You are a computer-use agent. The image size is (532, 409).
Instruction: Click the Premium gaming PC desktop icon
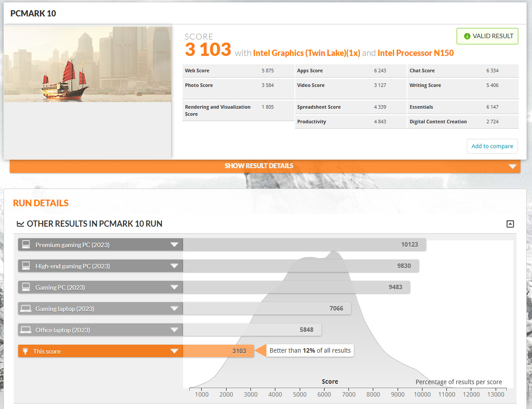[x=26, y=245]
